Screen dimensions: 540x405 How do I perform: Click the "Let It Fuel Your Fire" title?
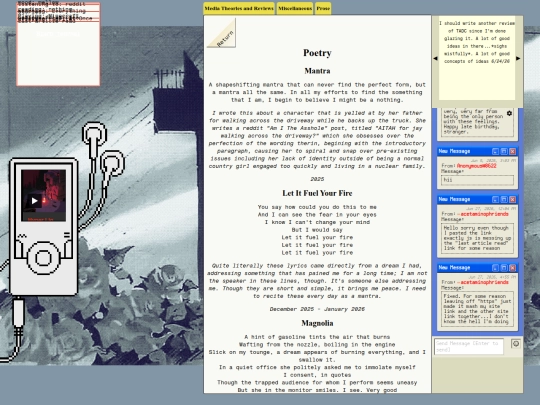tap(317, 193)
